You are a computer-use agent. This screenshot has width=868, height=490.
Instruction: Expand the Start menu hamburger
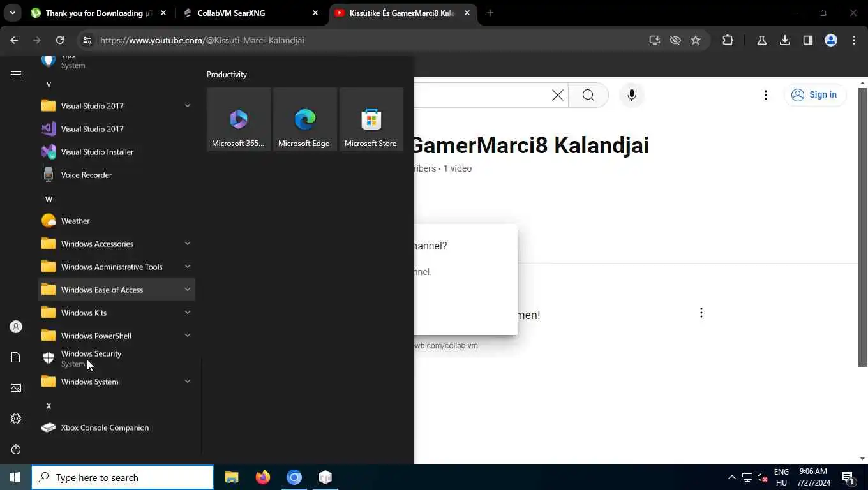(x=16, y=75)
